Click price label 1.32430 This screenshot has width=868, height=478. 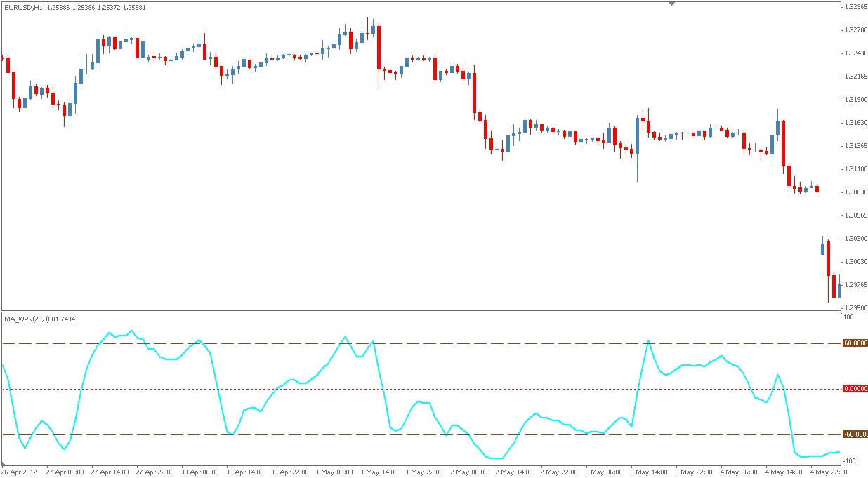(856, 53)
